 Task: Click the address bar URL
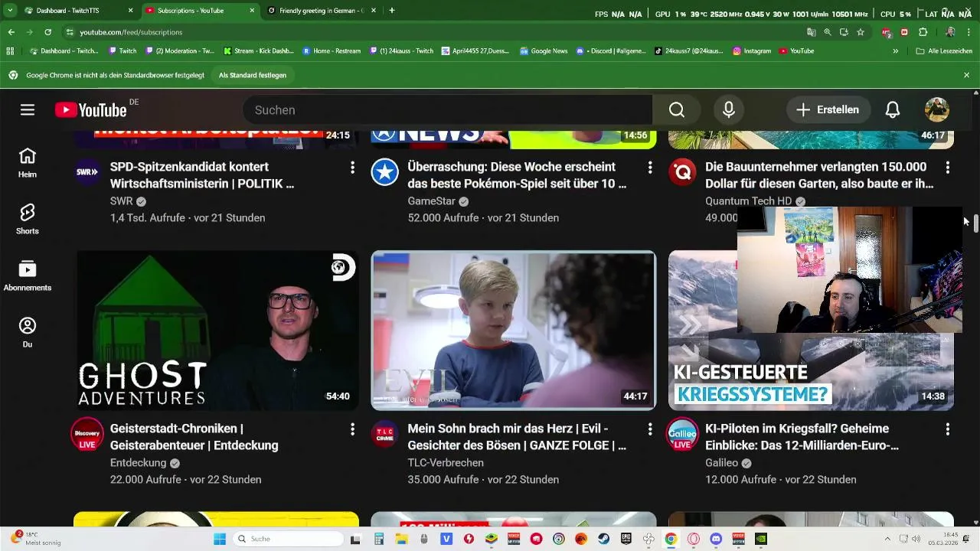[x=131, y=32]
